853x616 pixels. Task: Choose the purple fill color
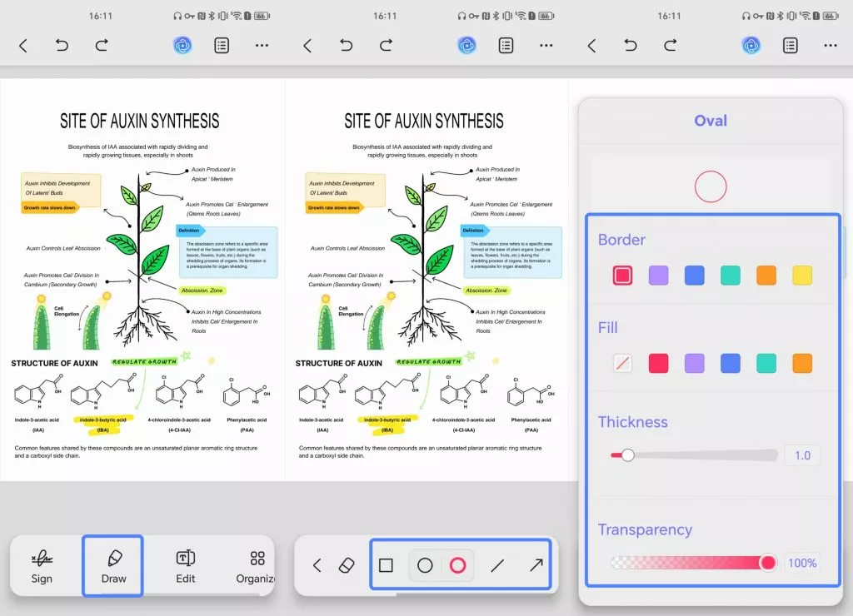coord(694,363)
